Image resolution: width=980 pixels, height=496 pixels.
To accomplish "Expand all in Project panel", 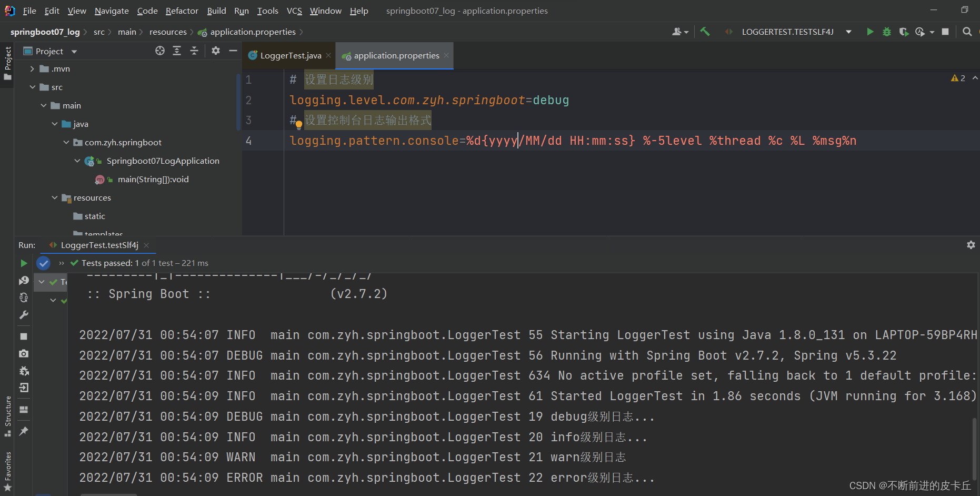I will pos(177,51).
